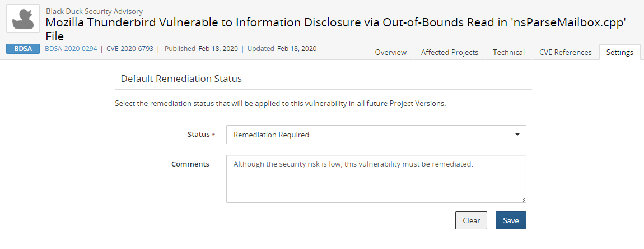Click the Status dropdown caret arrow
Screen dimensions: 644x249
[x=517, y=135]
